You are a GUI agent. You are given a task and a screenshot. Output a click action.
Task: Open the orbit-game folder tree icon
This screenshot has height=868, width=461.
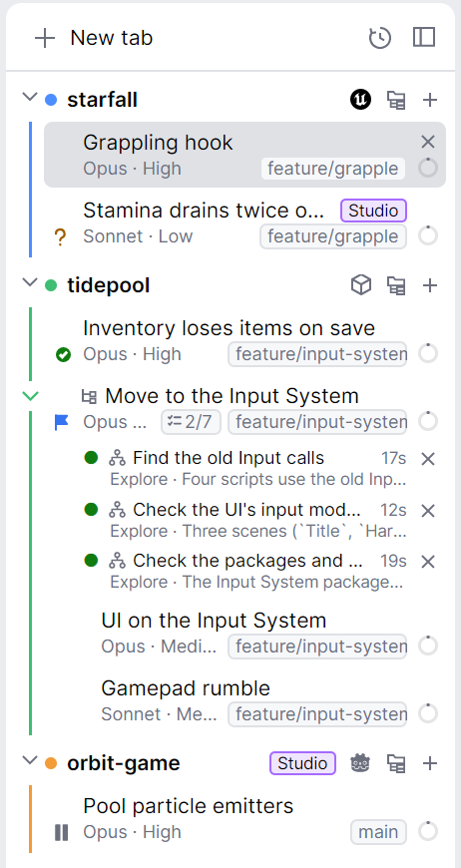396,764
